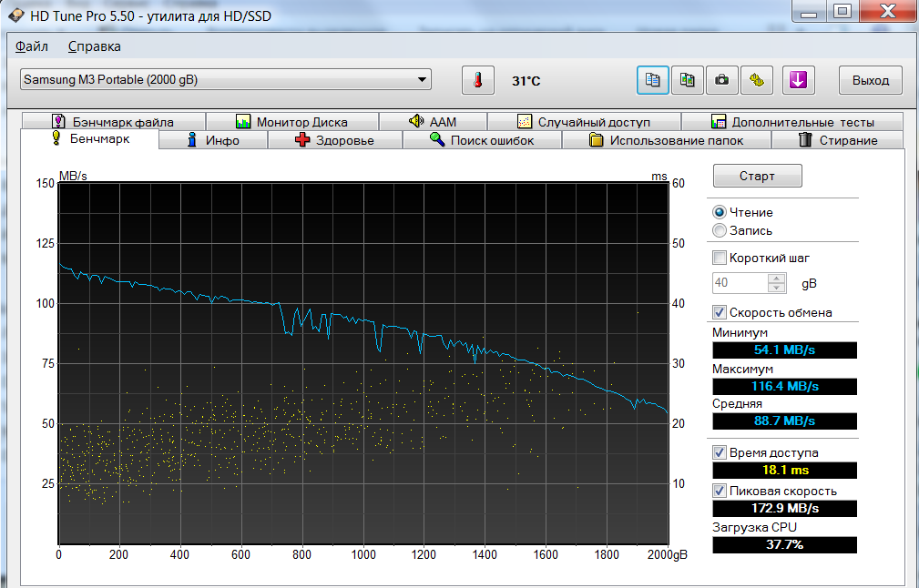Increase short stroke value with up arrow
Image resolution: width=919 pixels, height=588 pixels.
point(776,279)
